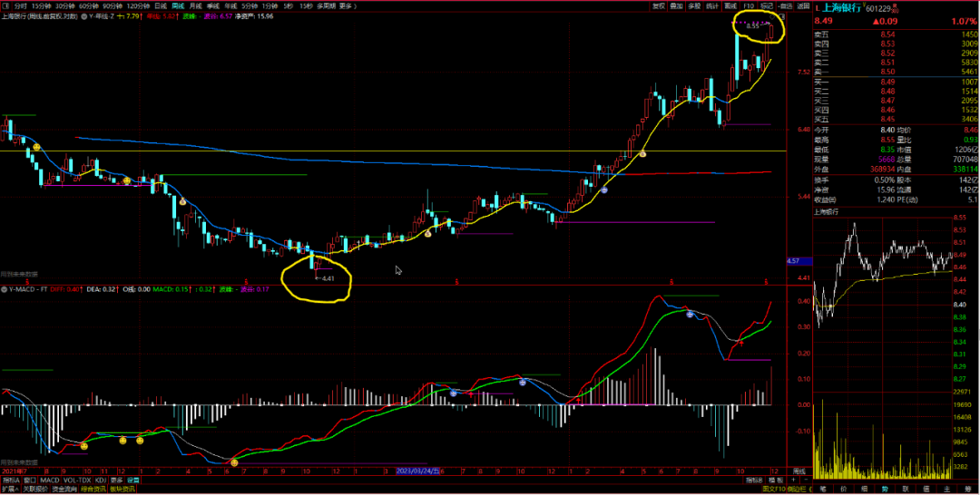Open F10 company info
980x495 pixels.
click(749, 5)
